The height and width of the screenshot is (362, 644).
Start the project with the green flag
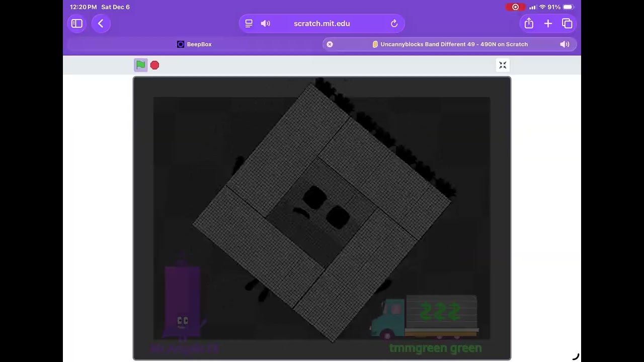click(x=140, y=65)
